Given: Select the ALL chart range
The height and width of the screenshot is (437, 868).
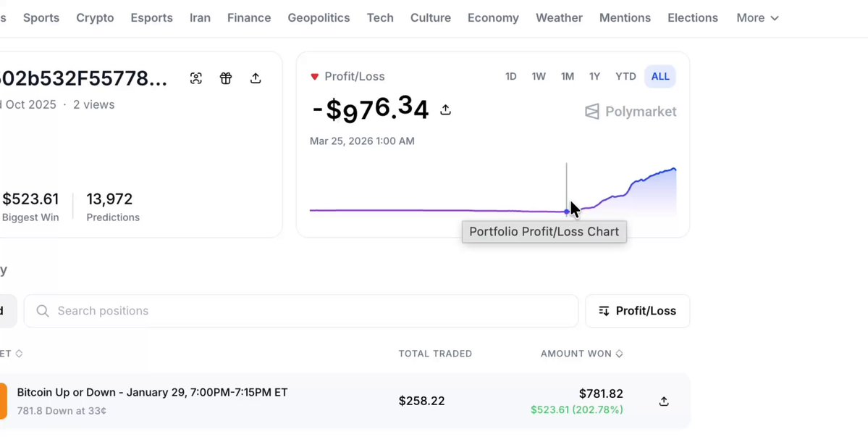Looking at the screenshot, I should pyautogui.click(x=660, y=76).
